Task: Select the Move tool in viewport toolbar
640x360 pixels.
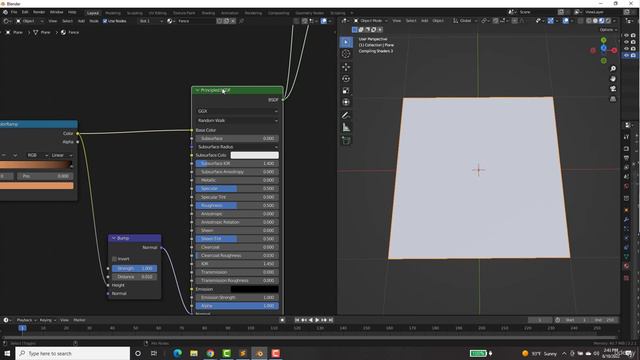Action: 346,67
